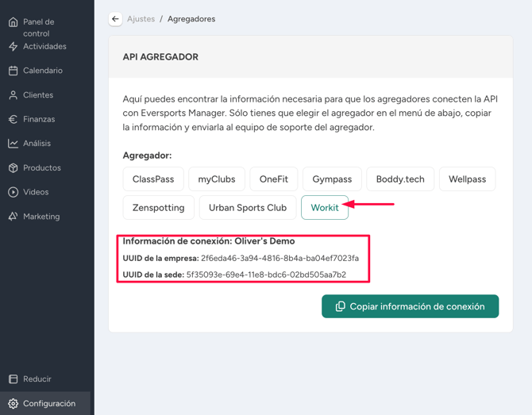This screenshot has height=415, width=532.
Task: Go to Ajustes breadcrumb link
Action: (141, 19)
